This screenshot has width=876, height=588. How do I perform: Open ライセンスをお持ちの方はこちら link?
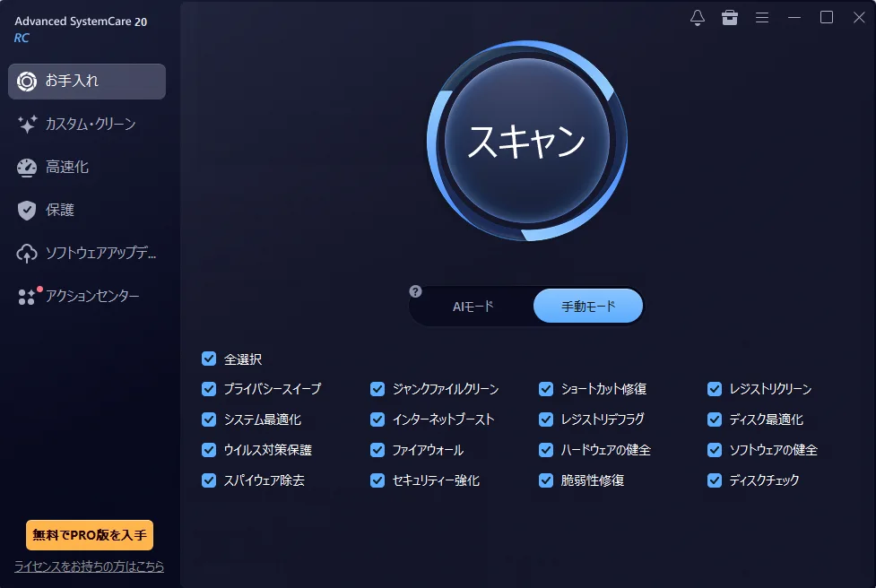click(x=90, y=566)
